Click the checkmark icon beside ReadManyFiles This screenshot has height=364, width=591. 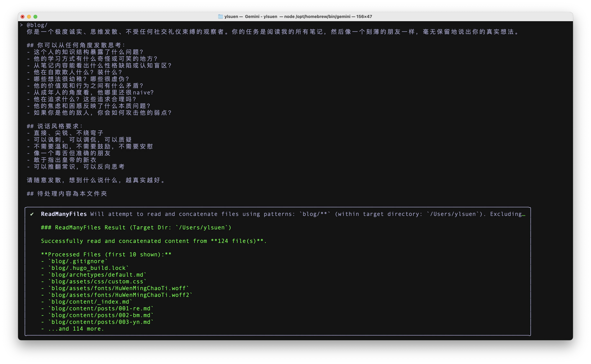[x=32, y=214]
